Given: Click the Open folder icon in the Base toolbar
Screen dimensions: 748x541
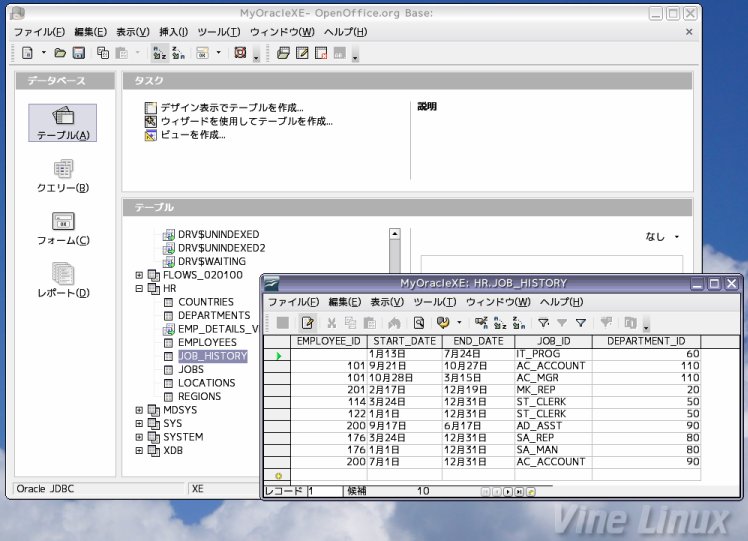Looking at the screenshot, I should click(x=60, y=53).
